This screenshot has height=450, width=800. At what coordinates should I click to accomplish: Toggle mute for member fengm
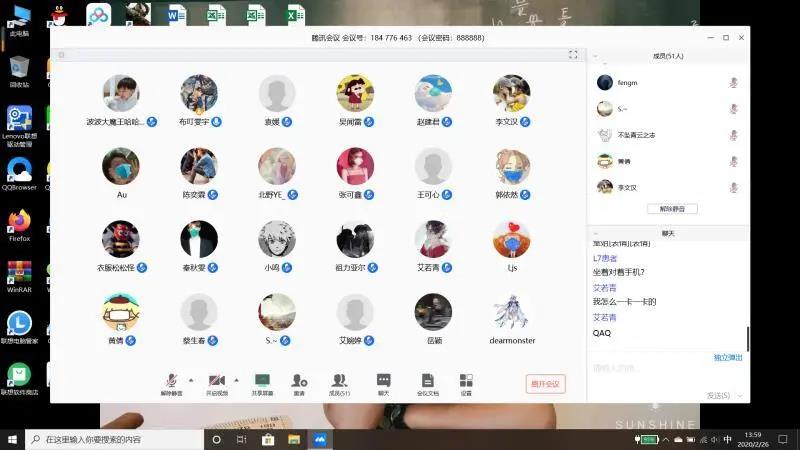733,82
